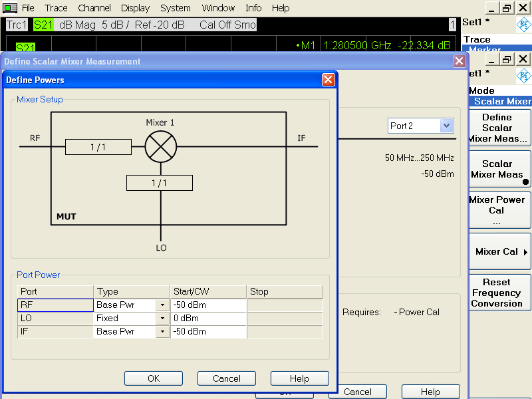Click the R&S logo above Mode label
The width and height of the screenshot is (532, 399).
[523, 76]
